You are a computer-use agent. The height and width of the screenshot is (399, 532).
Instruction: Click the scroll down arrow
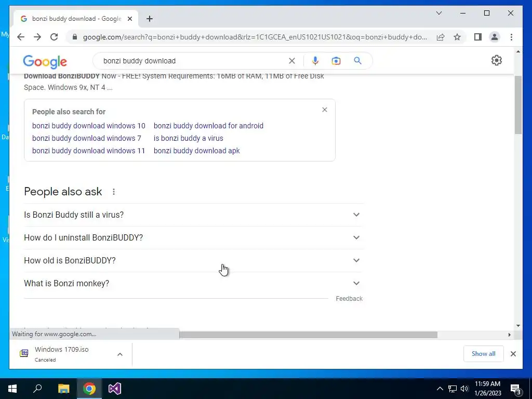518,326
